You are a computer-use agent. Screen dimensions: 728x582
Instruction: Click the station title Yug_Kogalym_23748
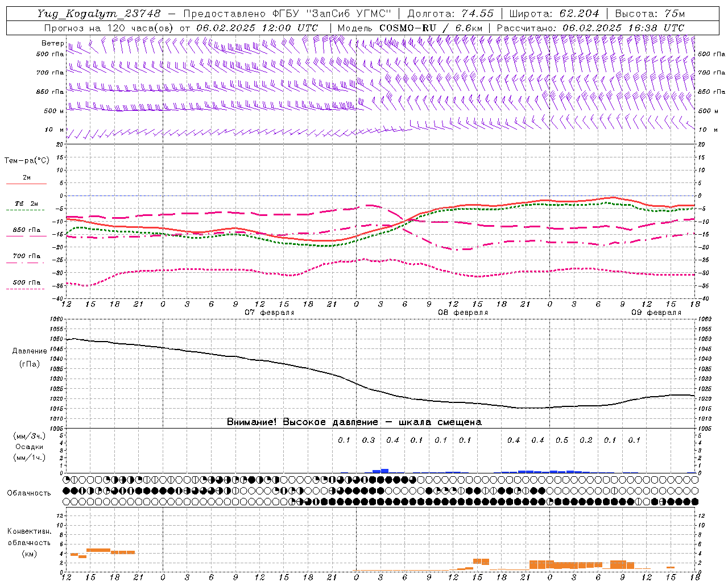(x=99, y=14)
